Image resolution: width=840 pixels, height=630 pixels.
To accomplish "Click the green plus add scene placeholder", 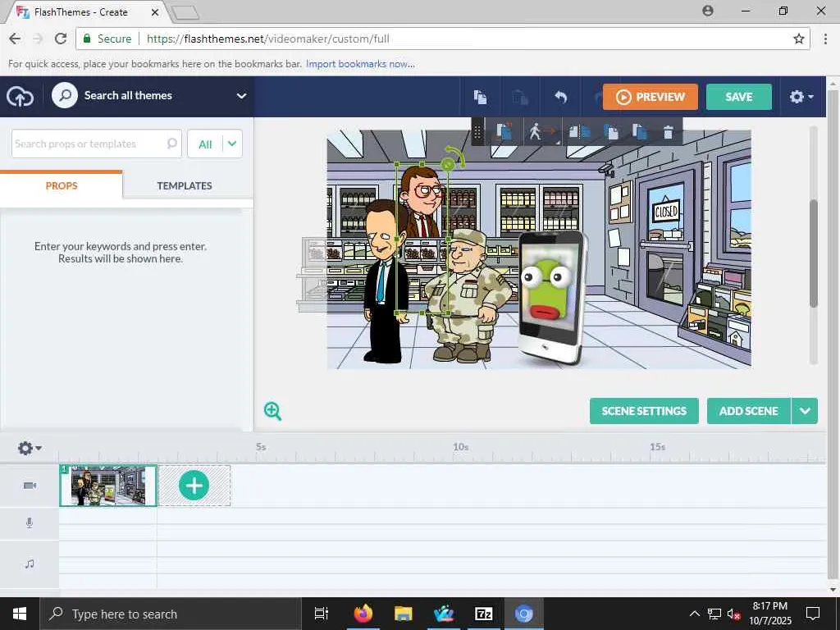I will (x=194, y=486).
